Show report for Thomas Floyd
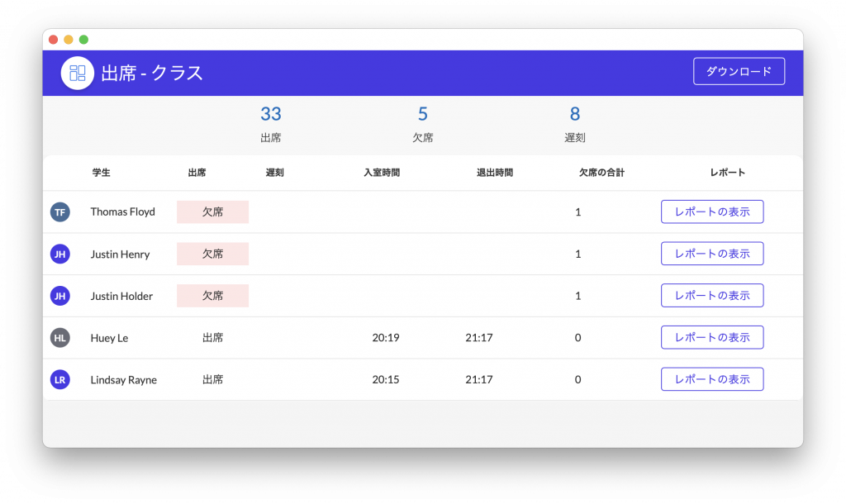 tap(712, 212)
